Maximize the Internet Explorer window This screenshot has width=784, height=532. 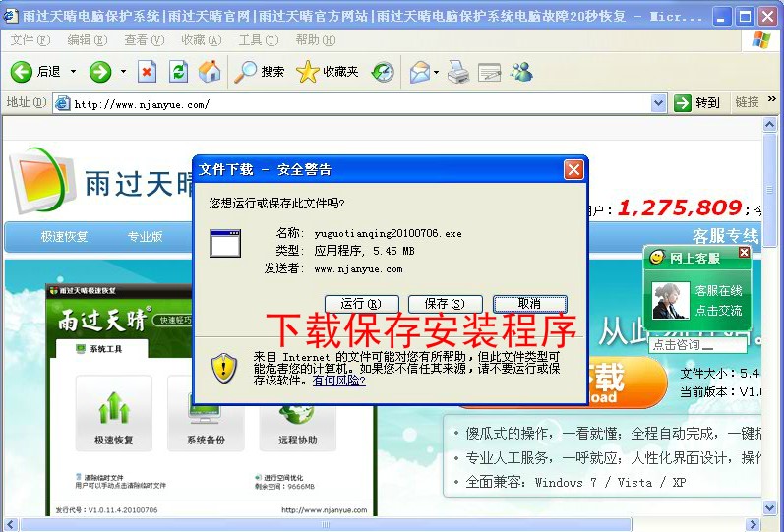(745, 17)
